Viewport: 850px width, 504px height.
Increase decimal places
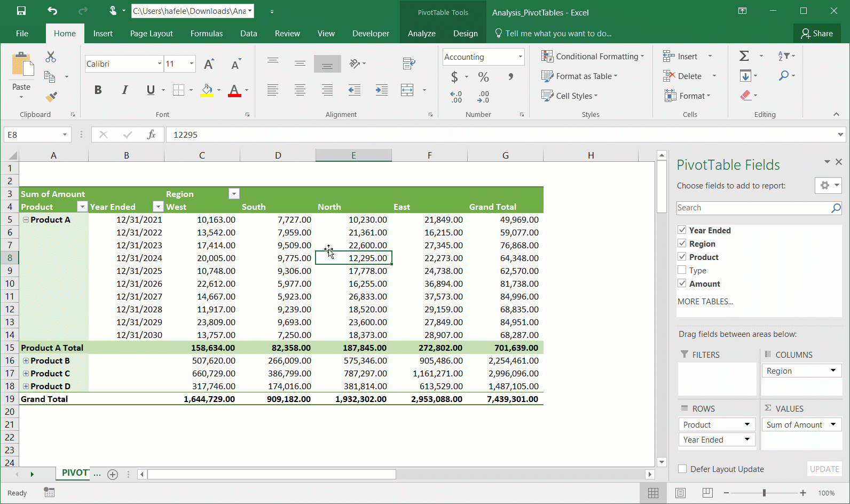click(x=456, y=97)
